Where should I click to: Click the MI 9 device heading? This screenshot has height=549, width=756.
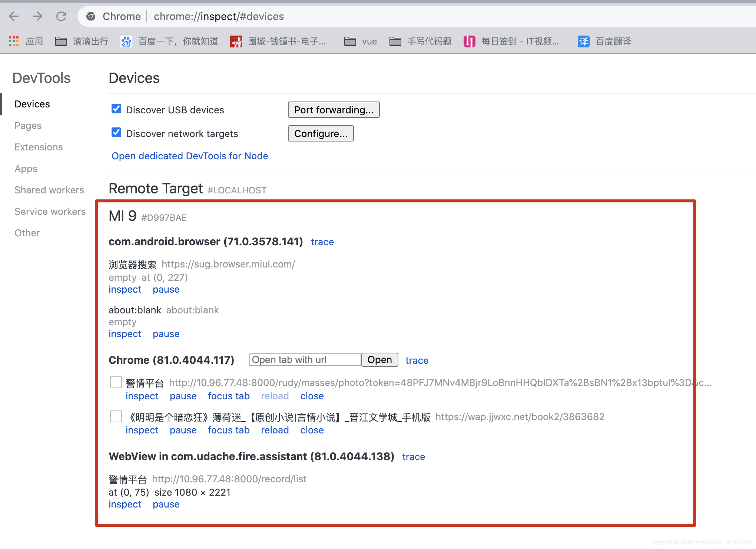[123, 216]
